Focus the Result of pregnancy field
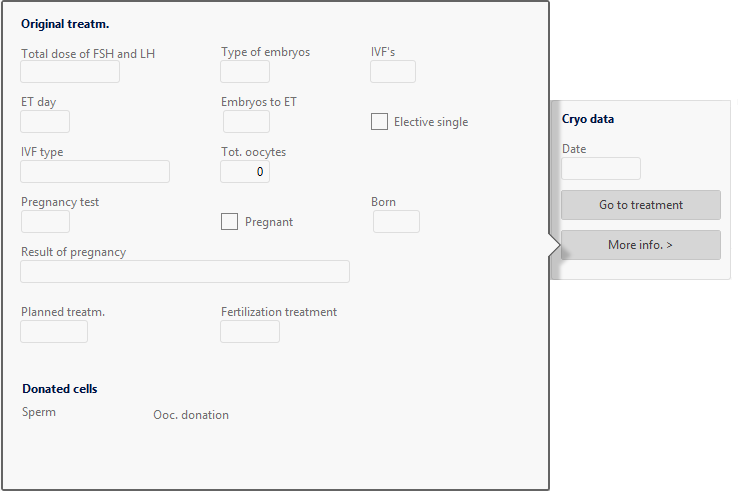 click(185, 272)
